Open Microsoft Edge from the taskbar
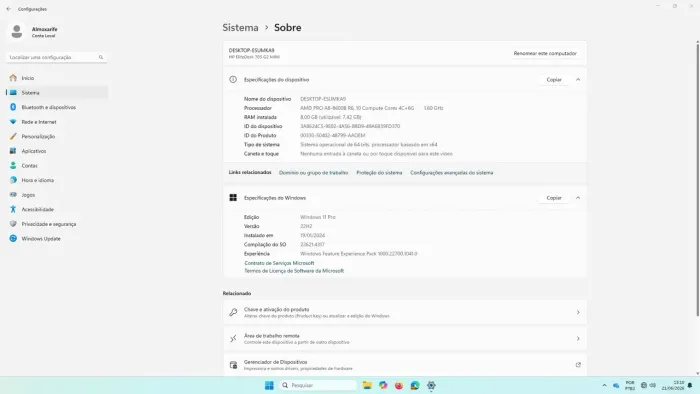700x394 pixels. pos(415,386)
